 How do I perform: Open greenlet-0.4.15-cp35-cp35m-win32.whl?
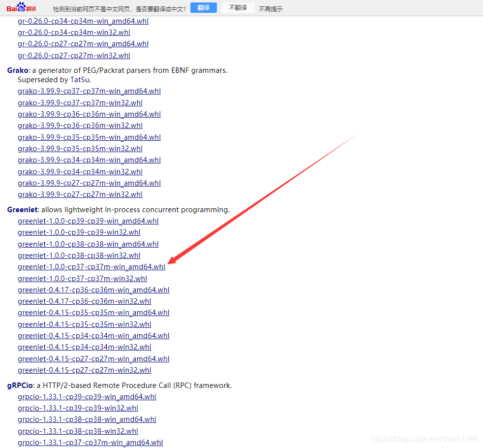(85, 325)
